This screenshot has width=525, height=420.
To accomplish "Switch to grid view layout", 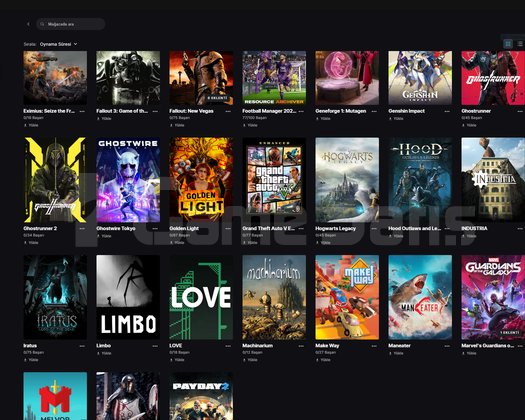I will tap(508, 44).
